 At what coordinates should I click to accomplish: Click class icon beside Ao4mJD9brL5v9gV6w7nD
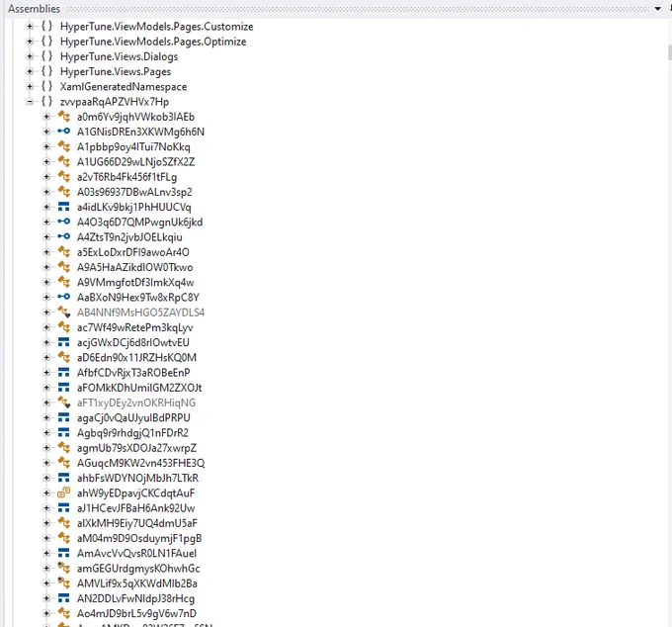[x=63, y=613]
